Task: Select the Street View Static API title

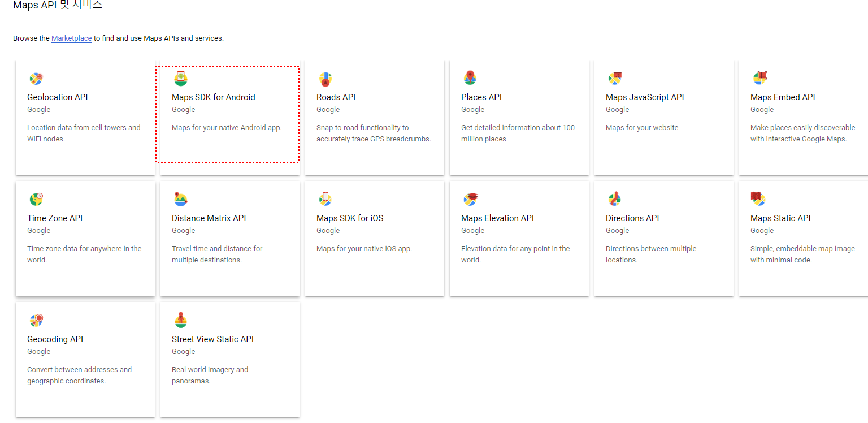Action: coord(212,339)
